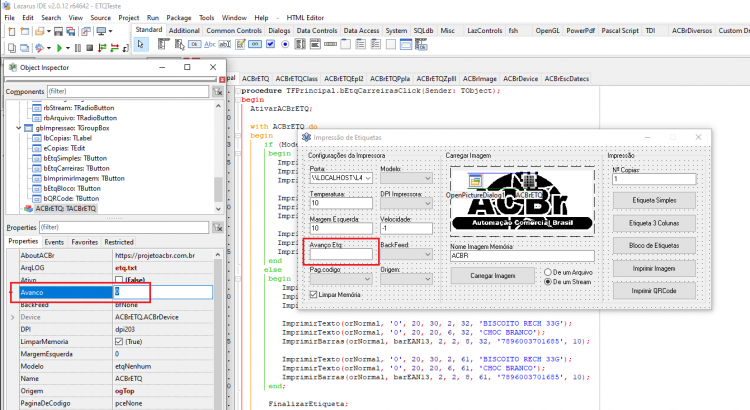Click the Stop program square icon
Viewport: 750px width, 410px height.
pyautogui.click(x=89, y=48)
